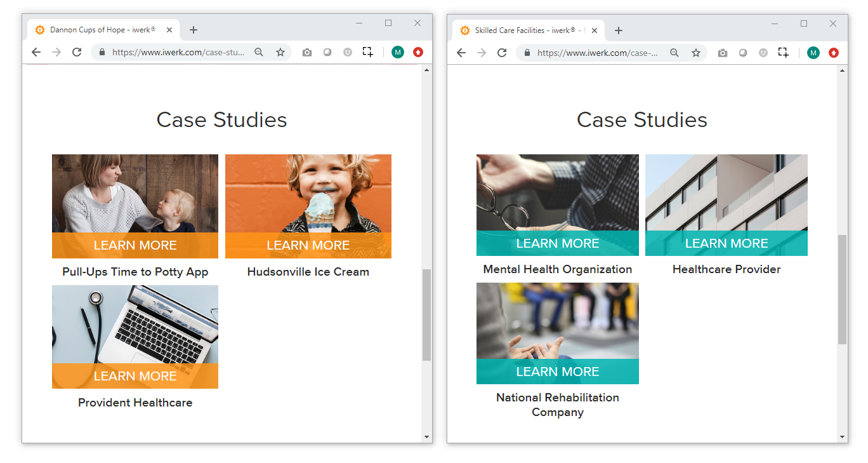Screen dimensions: 868x463
Task: Open a new tab in the Dannon Cups of Hope window
Action: [x=194, y=30]
